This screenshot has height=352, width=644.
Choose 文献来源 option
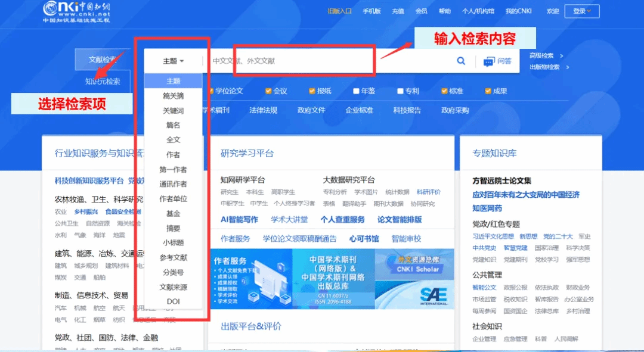[174, 287]
